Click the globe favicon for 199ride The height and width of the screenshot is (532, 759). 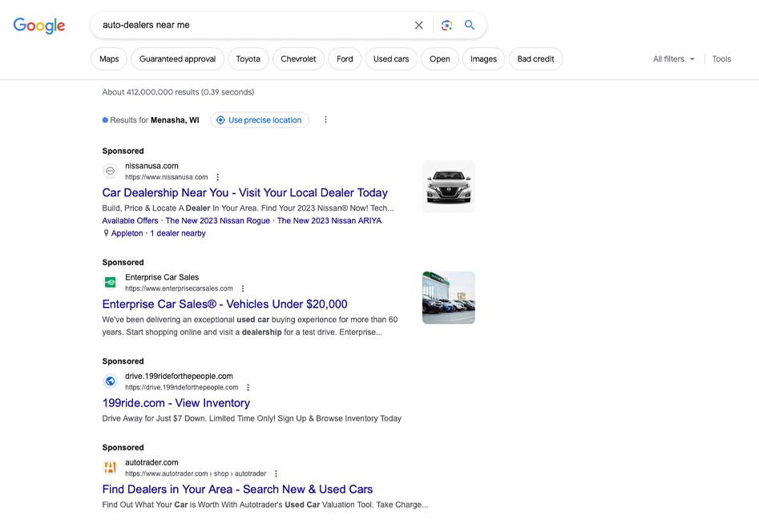[111, 381]
